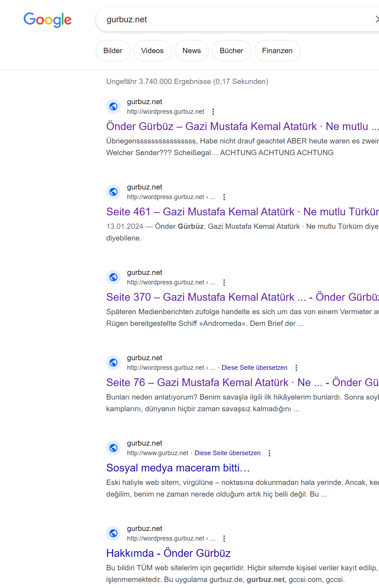379x588 pixels.
Task: Click globe favicon of Seite 461 result
Action: 114,192
